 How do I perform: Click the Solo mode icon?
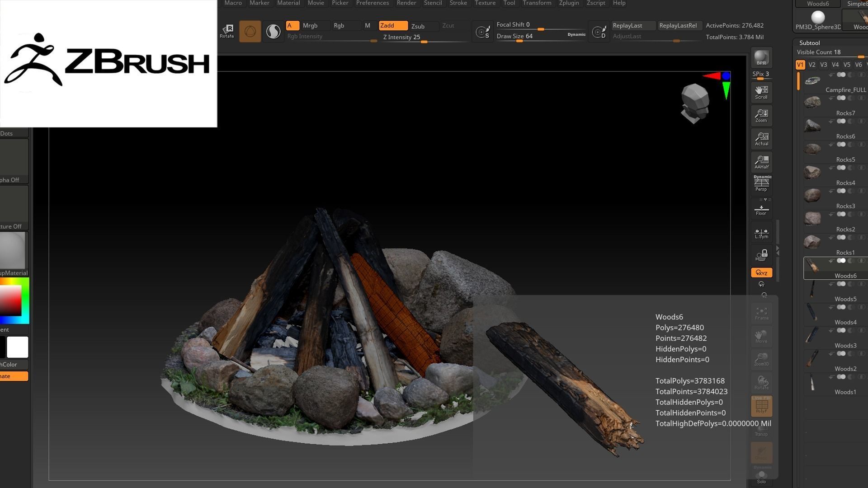click(761, 477)
